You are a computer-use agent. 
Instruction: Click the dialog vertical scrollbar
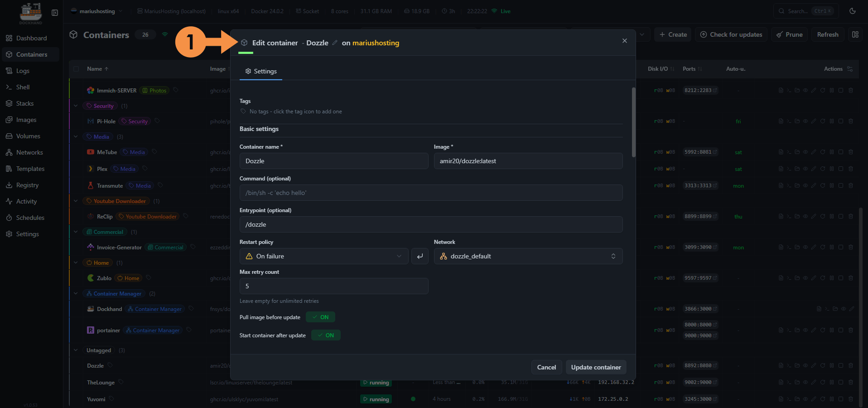pyautogui.click(x=633, y=122)
